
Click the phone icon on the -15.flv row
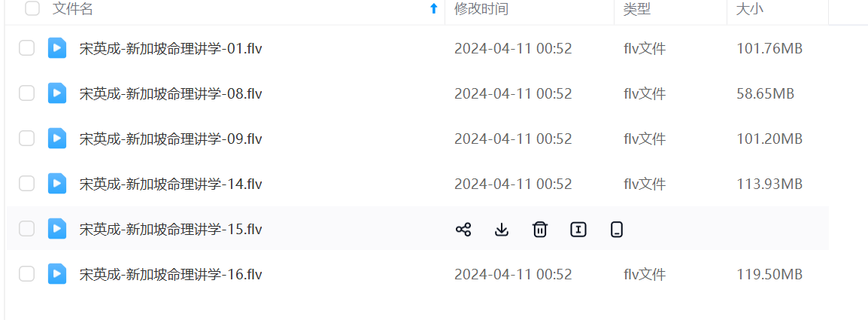[x=617, y=229]
